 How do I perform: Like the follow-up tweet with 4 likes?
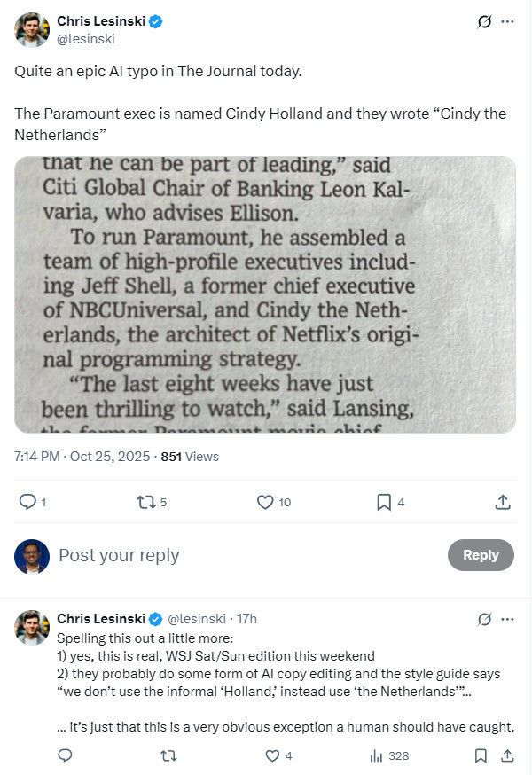tap(273, 756)
